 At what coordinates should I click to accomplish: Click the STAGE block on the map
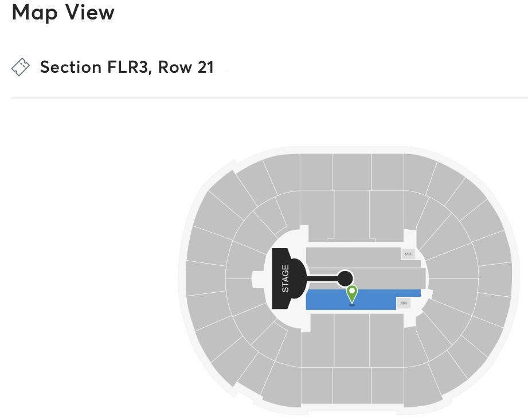point(285,277)
